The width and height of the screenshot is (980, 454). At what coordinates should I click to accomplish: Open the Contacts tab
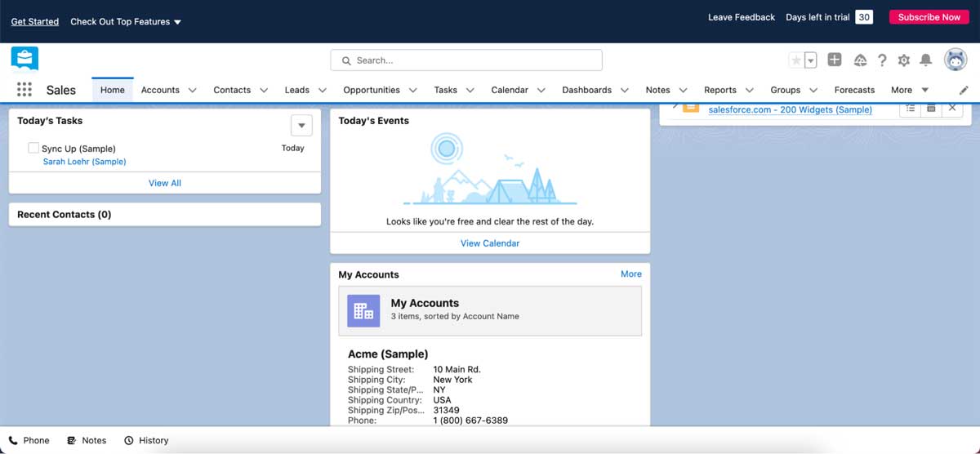tap(232, 90)
